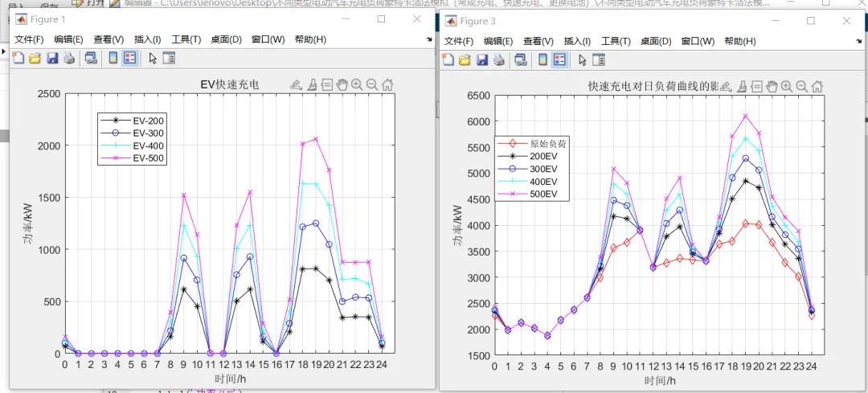Click the dock arrow in Figure 3 menu bar
The image size is (868, 393).
(858, 42)
